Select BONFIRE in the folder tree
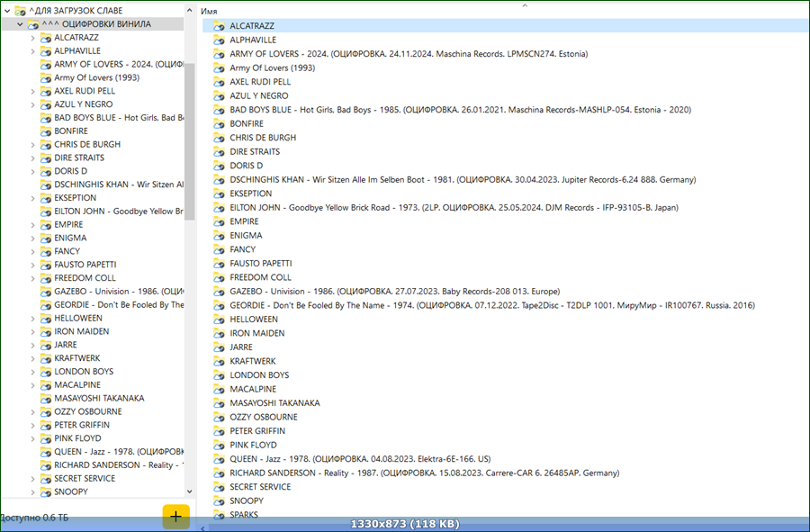The height and width of the screenshot is (532, 810). point(71,131)
